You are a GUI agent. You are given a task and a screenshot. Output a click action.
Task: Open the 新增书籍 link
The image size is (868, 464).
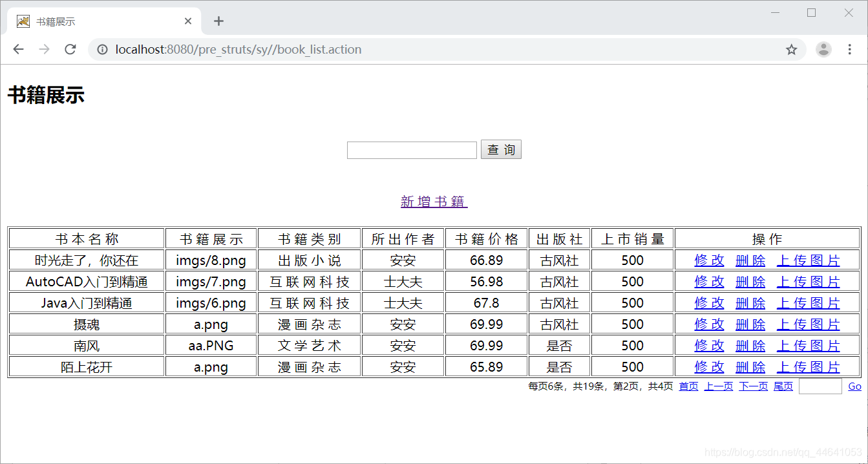(434, 202)
